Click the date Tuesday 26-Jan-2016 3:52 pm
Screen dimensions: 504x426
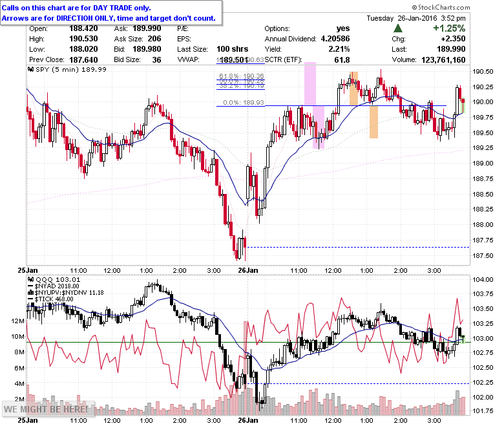coord(416,18)
